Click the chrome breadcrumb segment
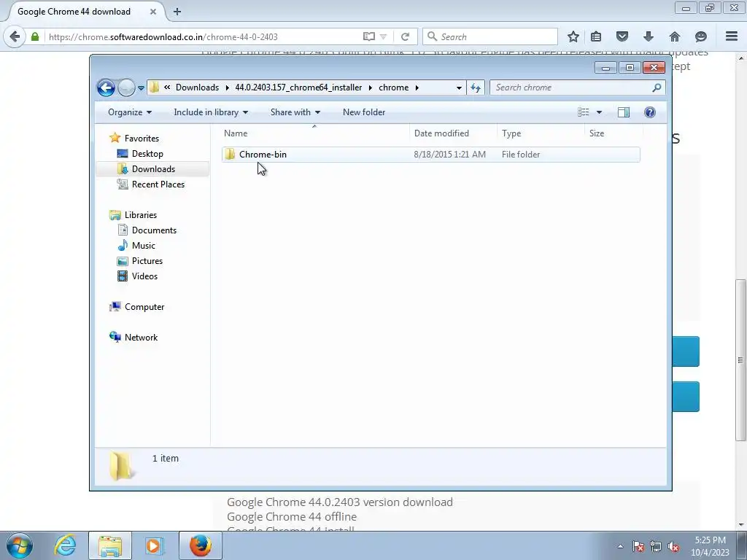 click(393, 87)
